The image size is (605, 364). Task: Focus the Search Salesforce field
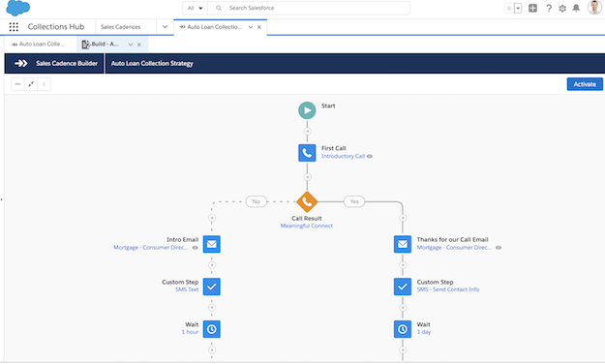tap(309, 8)
